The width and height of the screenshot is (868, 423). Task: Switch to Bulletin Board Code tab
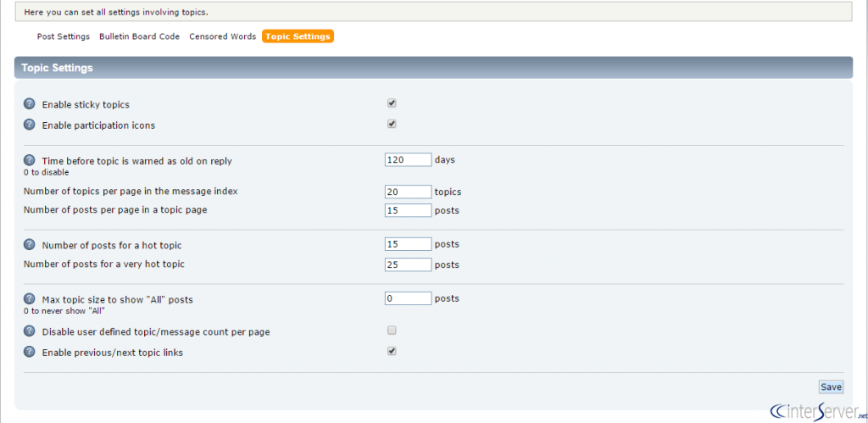coord(140,36)
